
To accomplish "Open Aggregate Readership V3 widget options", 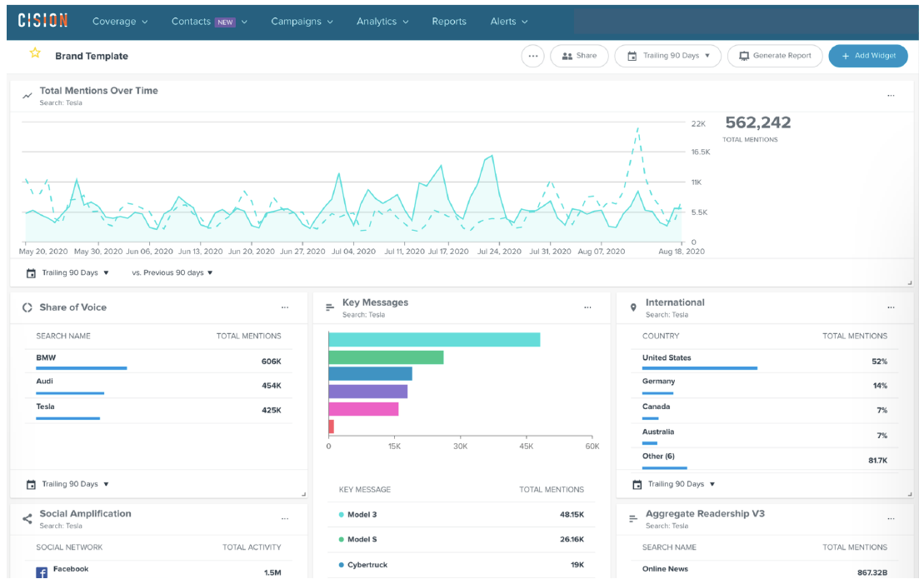I will click(x=891, y=518).
